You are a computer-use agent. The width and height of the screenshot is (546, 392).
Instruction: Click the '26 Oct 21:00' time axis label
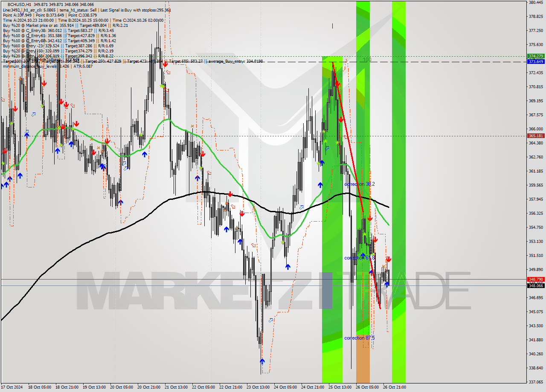click(x=394, y=387)
